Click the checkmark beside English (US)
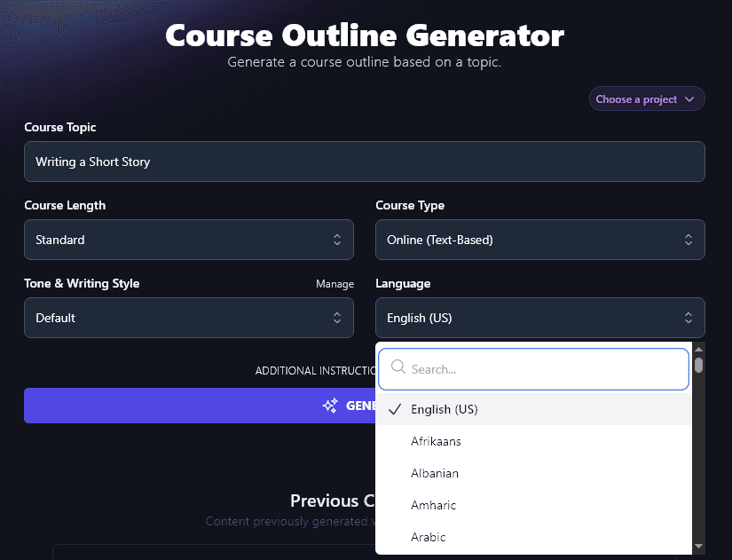This screenshot has width=732, height=560. [394, 410]
